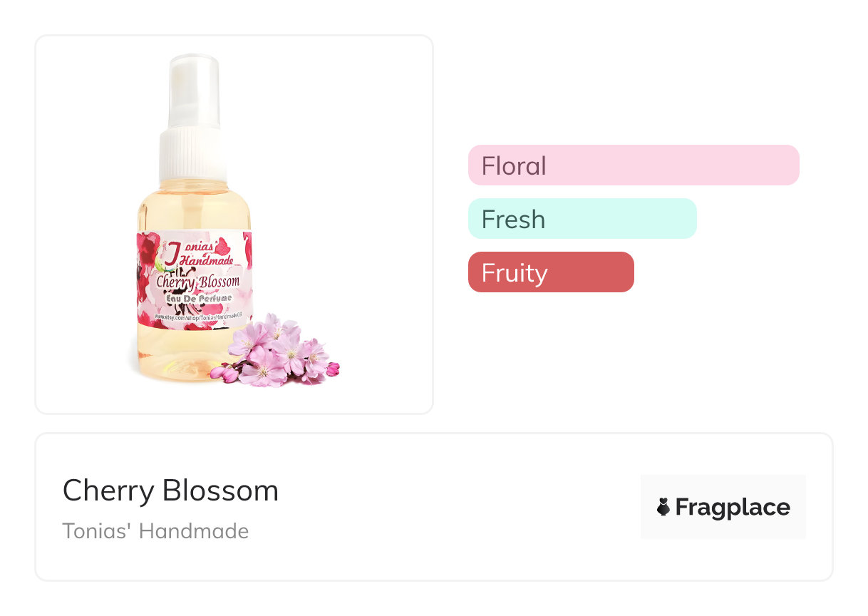Open the Tonias' Handmade brand name link
868x616 pixels.
[x=155, y=531]
